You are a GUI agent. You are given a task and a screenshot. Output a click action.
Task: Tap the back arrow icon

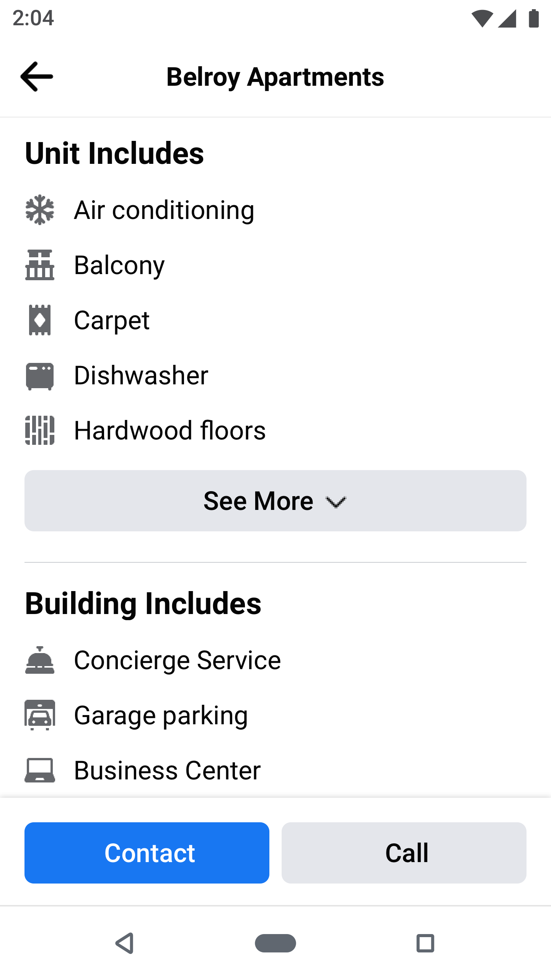(37, 77)
